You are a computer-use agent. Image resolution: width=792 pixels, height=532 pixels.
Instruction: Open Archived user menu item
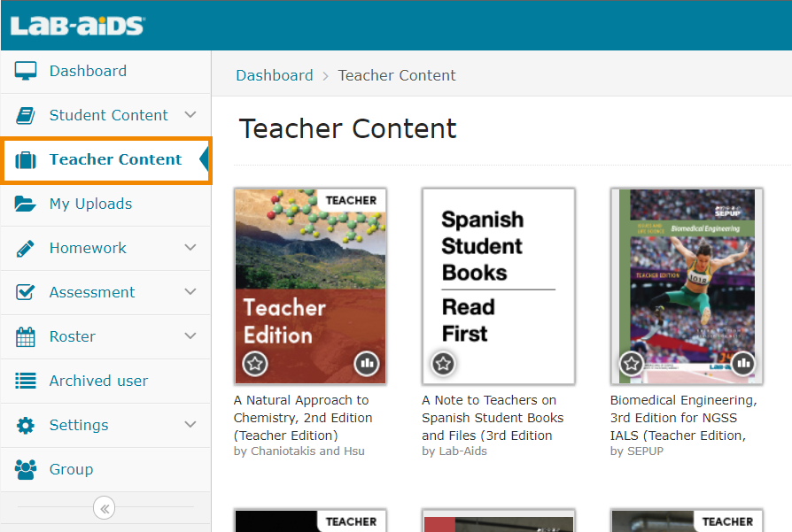[98, 381]
